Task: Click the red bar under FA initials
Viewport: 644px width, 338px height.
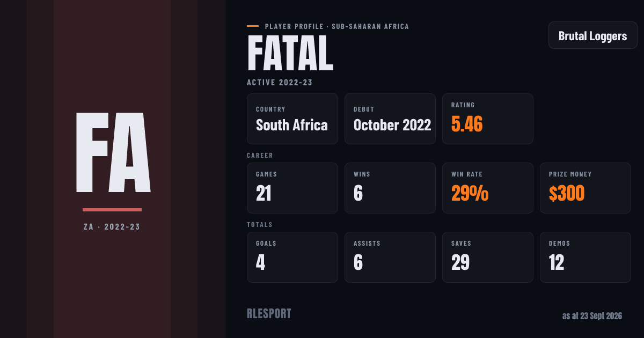Action: click(112, 209)
